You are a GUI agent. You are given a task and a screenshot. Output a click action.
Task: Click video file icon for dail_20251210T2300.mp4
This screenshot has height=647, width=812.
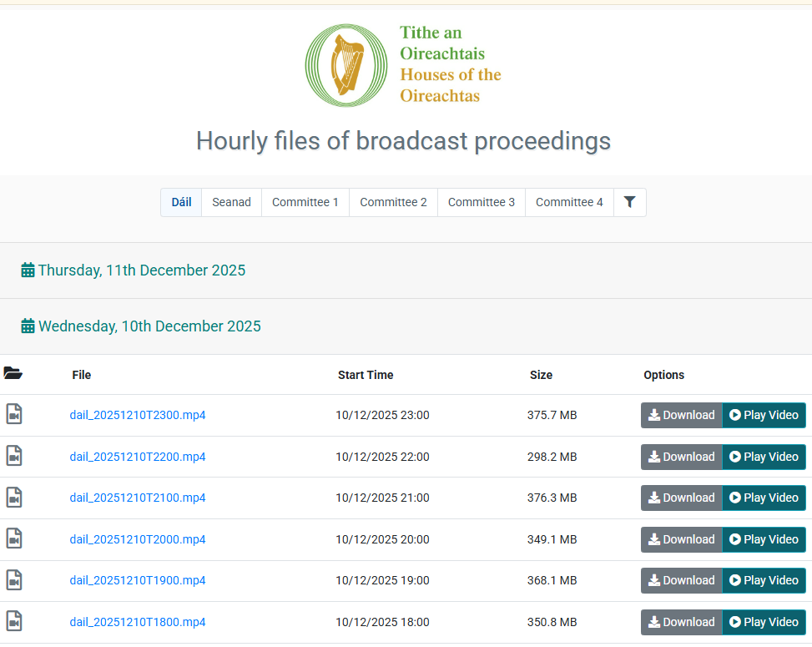coord(13,415)
